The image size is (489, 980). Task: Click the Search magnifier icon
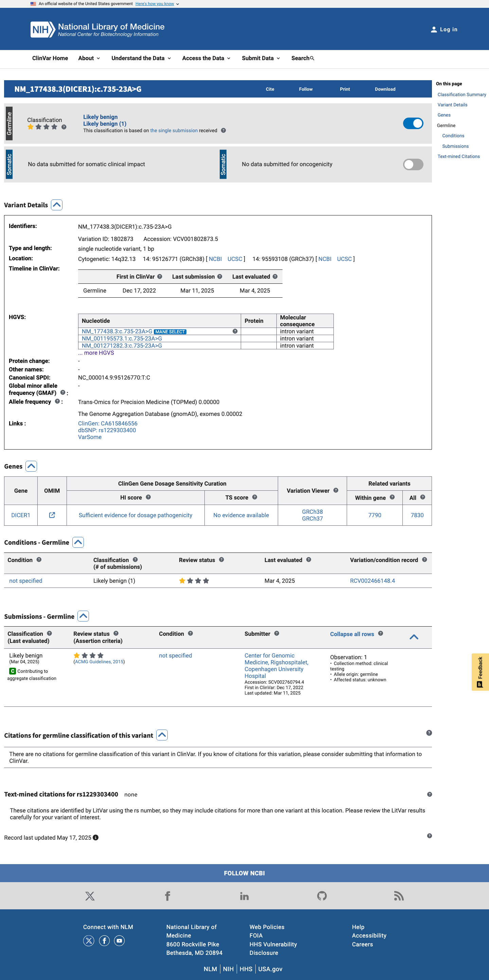(x=312, y=58)
